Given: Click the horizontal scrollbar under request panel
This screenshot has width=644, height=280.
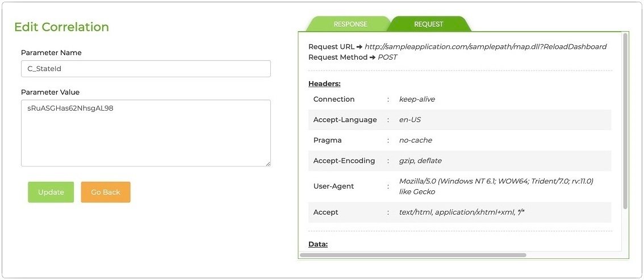Looking at the screenshot, I should click(413, 255).
